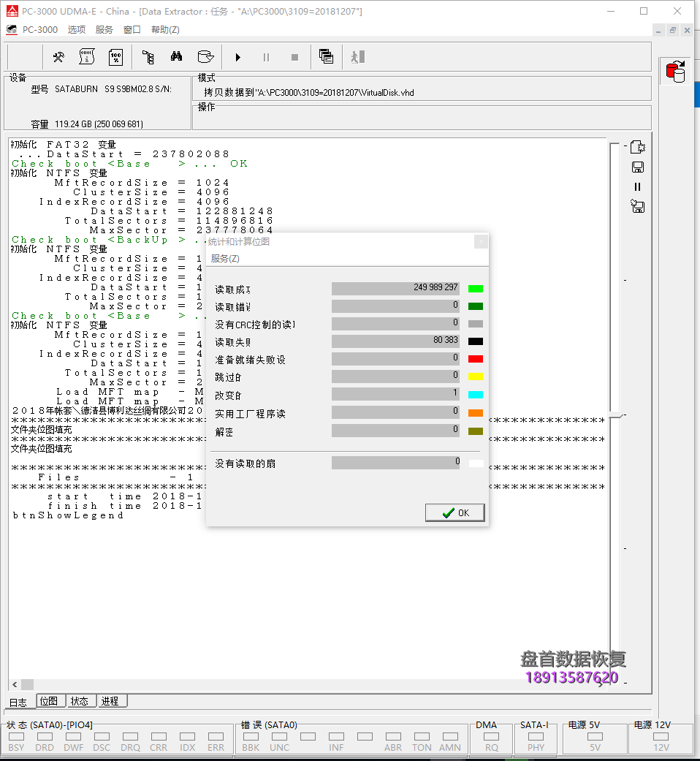The width and height of the screenshot is (700, 761).
Task: Open the tools/settings wrench icon
Action: (58, 56)
